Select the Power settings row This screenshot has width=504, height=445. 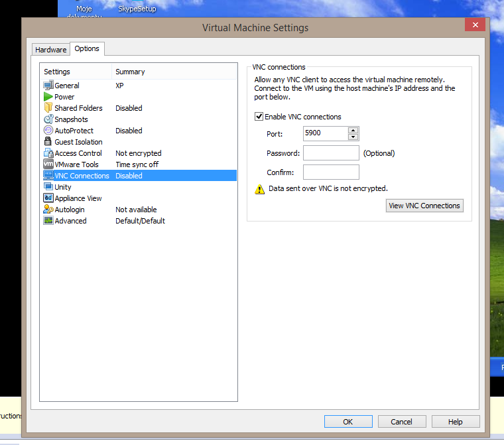tap(138, 97)
